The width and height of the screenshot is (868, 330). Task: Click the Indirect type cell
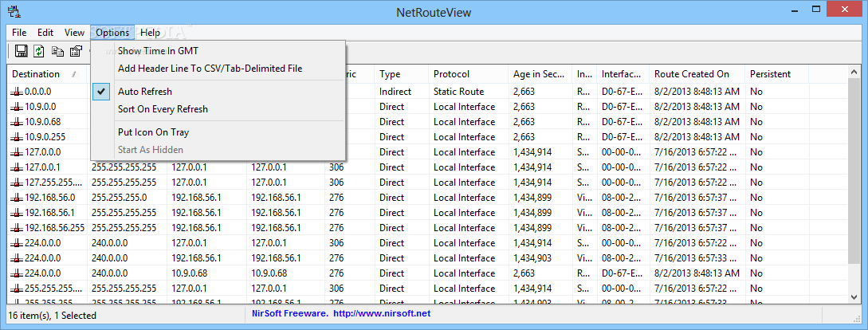click(395, 92)
